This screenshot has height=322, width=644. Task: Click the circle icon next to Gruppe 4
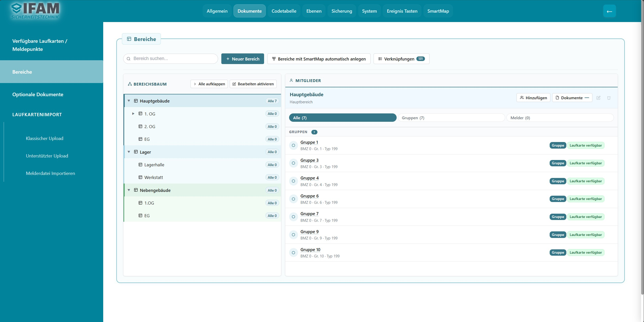[293, 181]
